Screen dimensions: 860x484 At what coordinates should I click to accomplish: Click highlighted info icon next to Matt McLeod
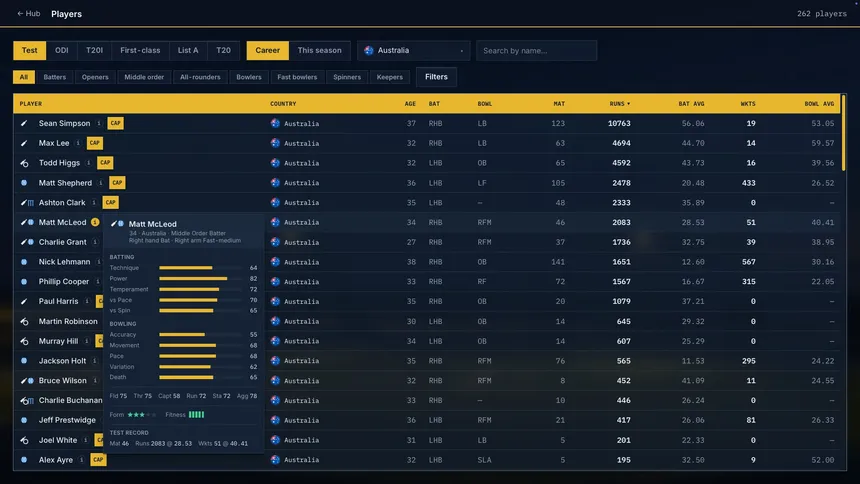click(95, 222)
